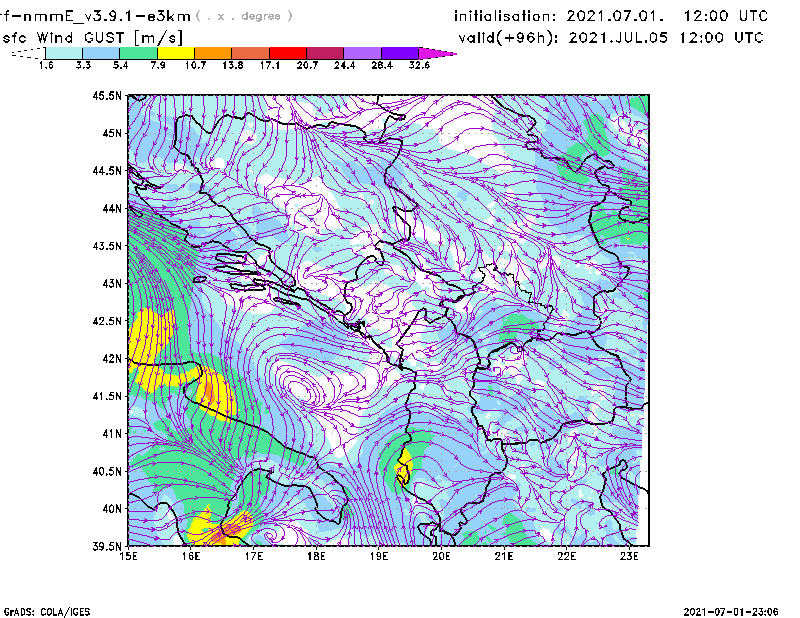Click the yellow legend color swatch

[x=176, y=53]
